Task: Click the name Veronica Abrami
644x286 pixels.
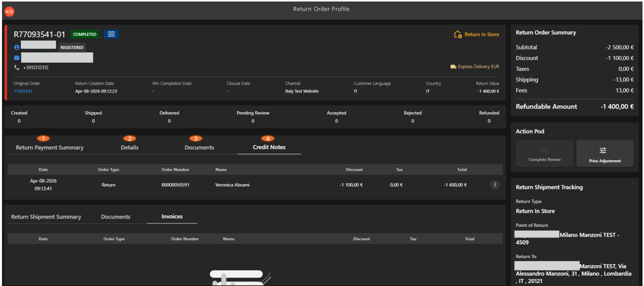Action: (233, 185)
